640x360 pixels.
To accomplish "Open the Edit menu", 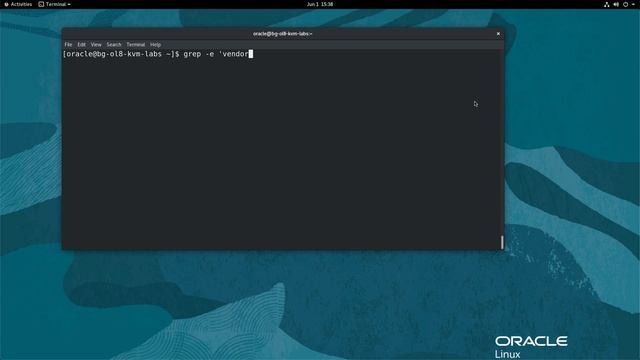I will point(82,44).
